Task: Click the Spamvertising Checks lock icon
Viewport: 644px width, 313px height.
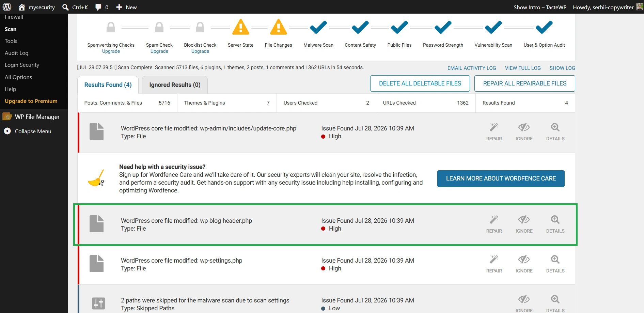Action: (111, 27)
